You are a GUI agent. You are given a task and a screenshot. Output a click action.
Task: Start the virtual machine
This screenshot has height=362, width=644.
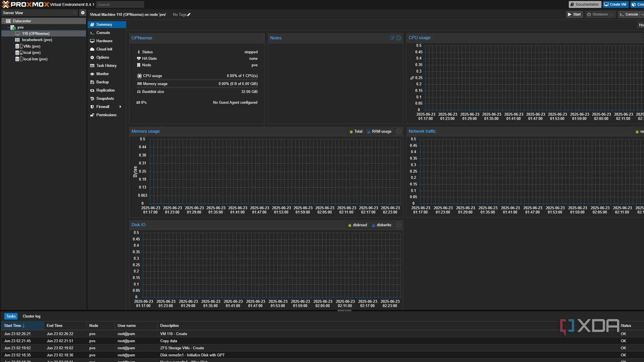(x=575, y=14)
